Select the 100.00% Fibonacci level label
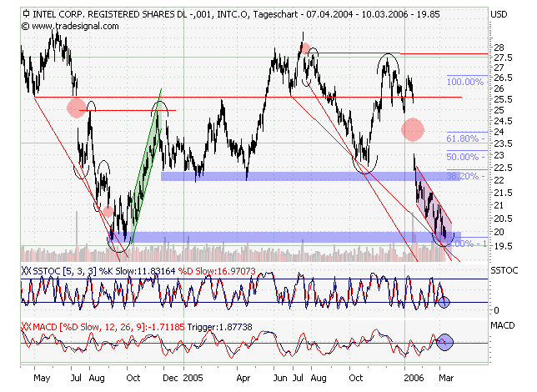Viewport: 537px width, 392px height. pos(464,82)
